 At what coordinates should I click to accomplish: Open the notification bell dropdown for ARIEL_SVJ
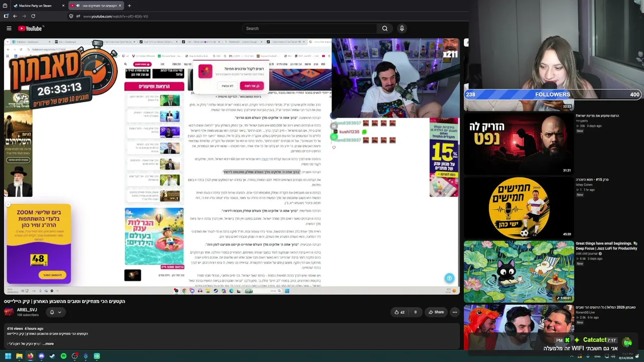pyautogui.click(x=55, y=312)
